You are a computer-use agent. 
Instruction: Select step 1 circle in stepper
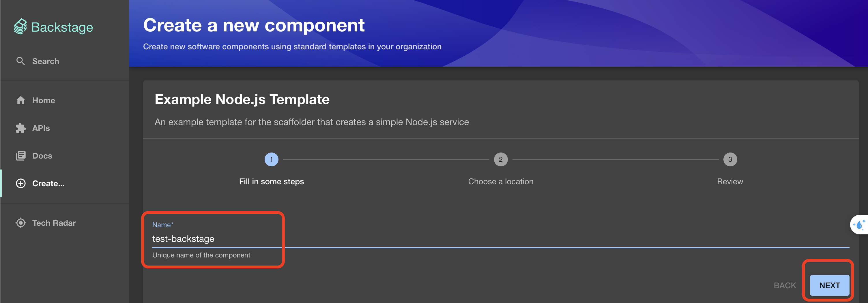(x=271, y=160)
